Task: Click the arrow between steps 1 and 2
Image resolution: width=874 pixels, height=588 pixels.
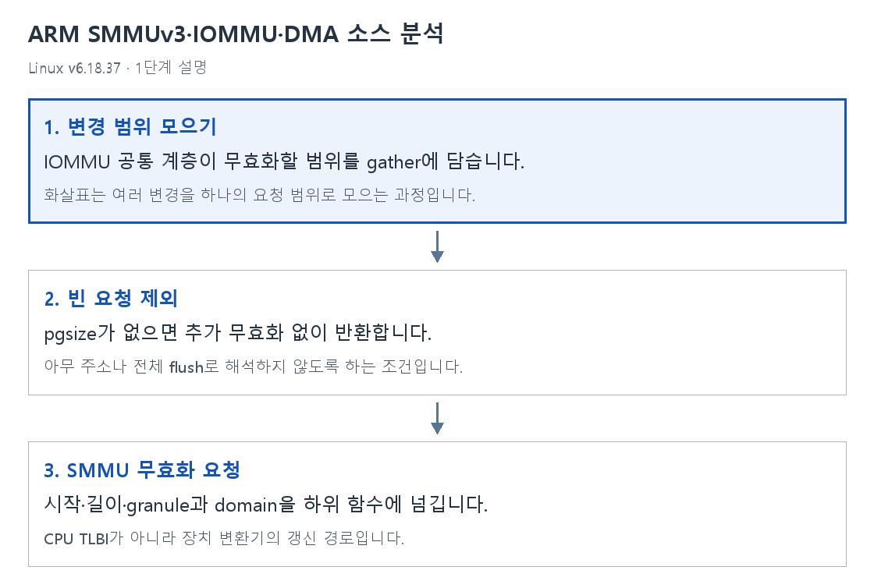Action: [437, 246]
